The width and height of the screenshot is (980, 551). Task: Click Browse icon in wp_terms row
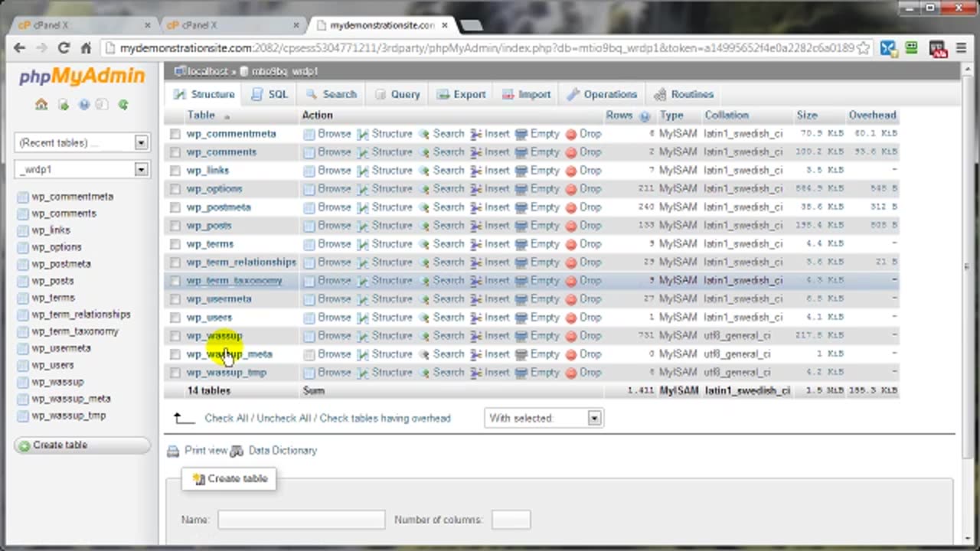tap(309, 244)
